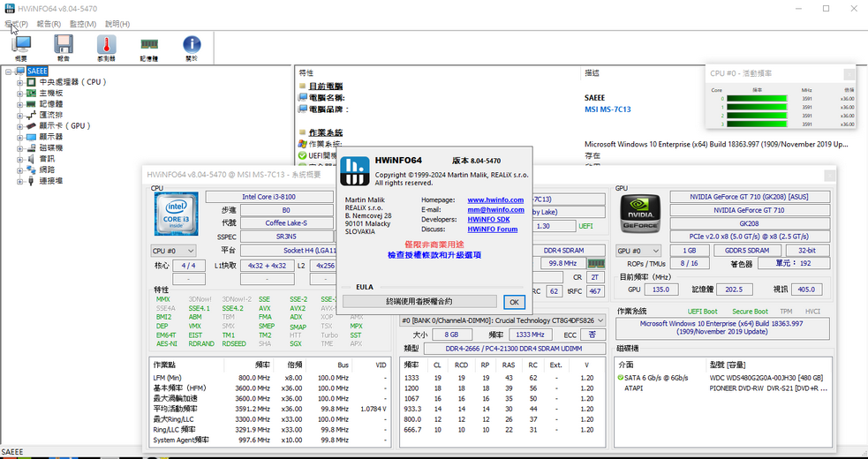Click the mm@hwinfo.com e-mail link
Image resolution: width=868 pixels, height=459 pixels.
point(495,210)
